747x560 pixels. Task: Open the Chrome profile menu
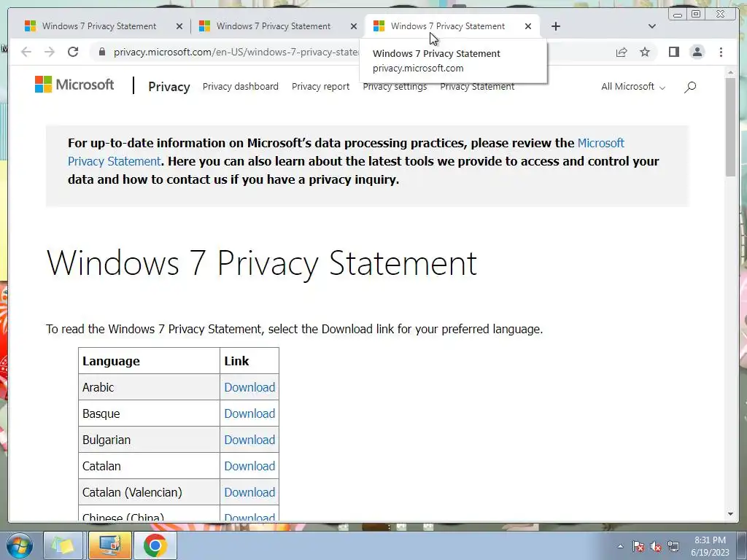pyautogui.click(x=697, y=52)
